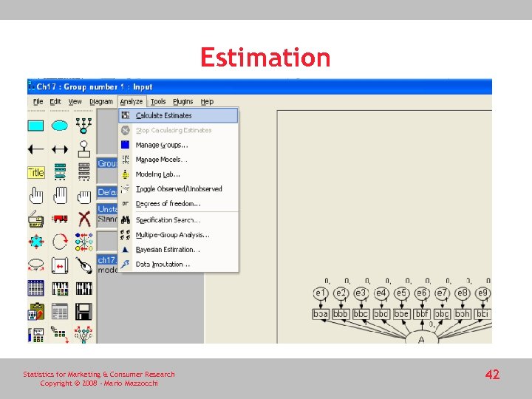Screen dimensions: 532x399
Task: Select the highlighted Default model entry in panel
Action: point(107,192)
